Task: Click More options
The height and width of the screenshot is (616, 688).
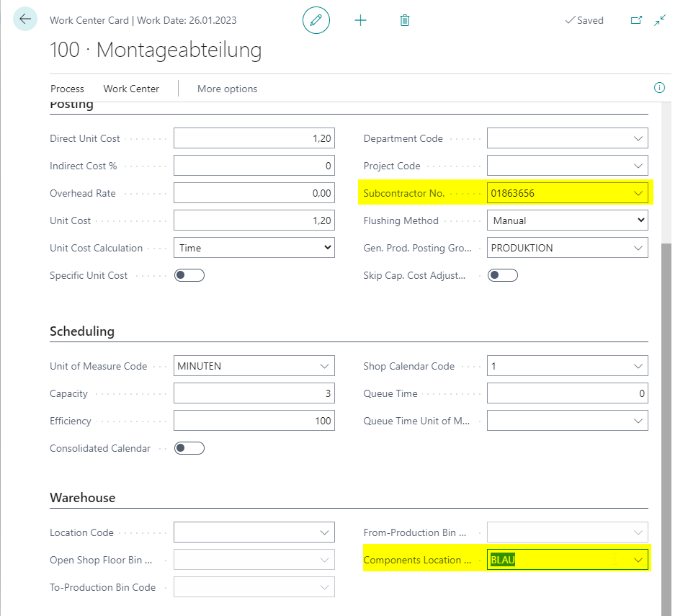Action: [227, 89]
